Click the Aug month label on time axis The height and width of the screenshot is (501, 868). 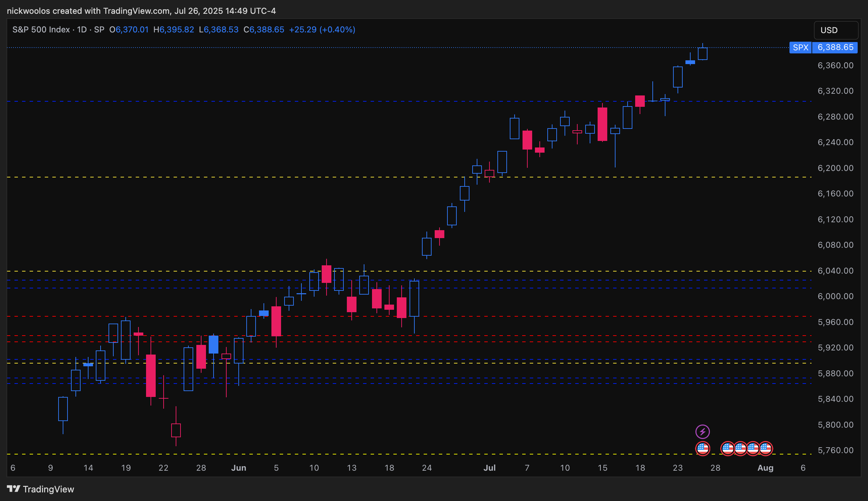point(765,468)
